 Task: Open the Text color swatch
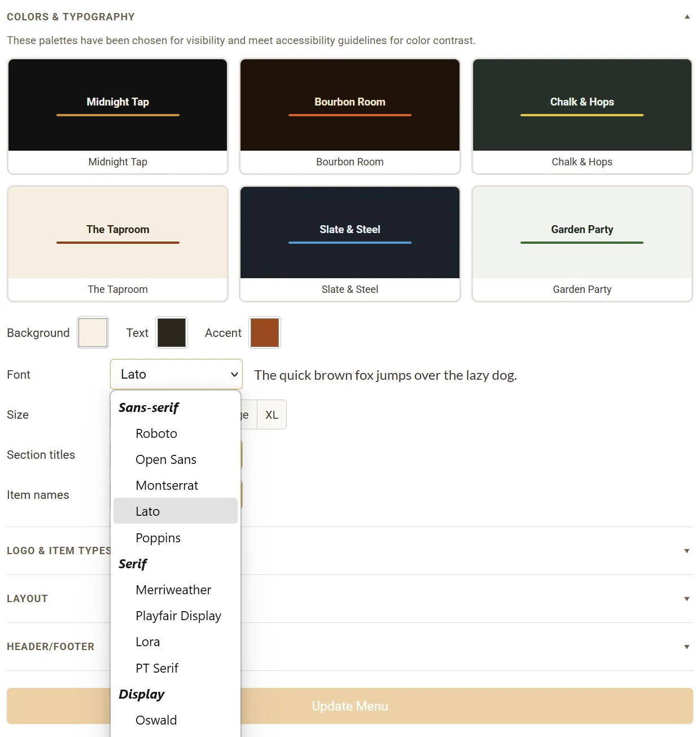(x=172, y=332)
